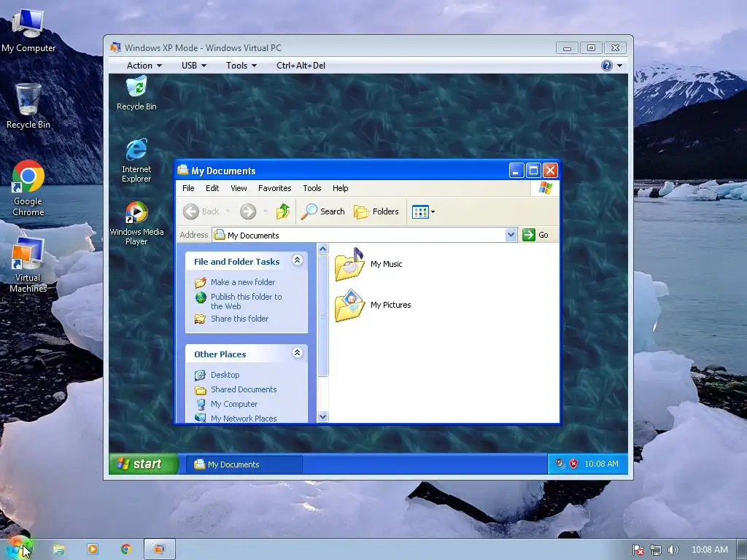The width and height of the screenshot is (747, 560).
Task: Click the task pane scroll up arrow
Action: click(x=322, y=249)
